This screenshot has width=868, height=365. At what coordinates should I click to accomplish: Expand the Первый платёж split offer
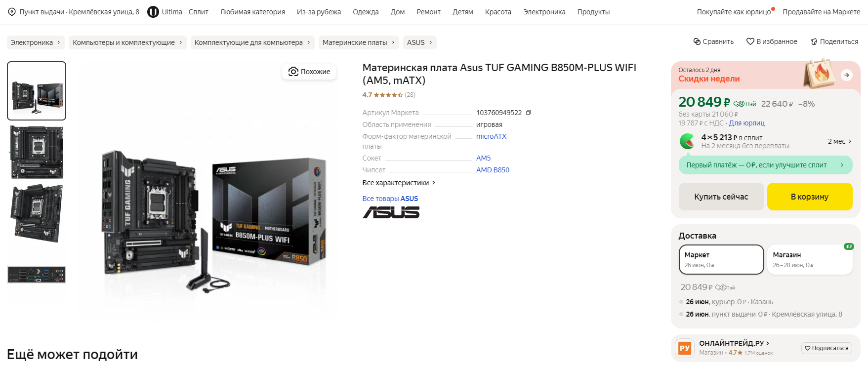tap(766, 165)
